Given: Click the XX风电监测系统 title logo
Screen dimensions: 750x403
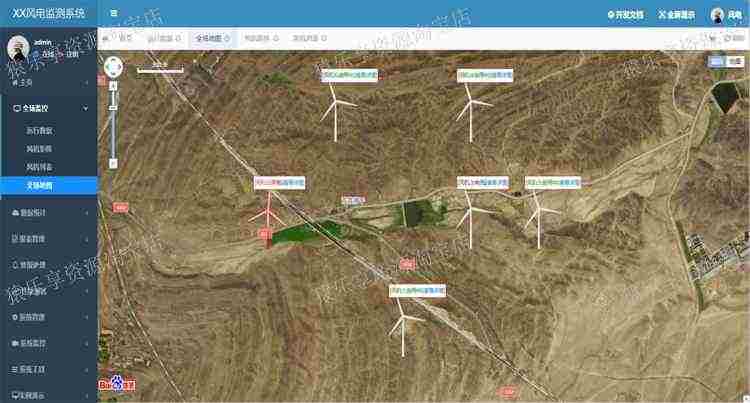Looking at the screenshot, I should (x=48, y=13).
